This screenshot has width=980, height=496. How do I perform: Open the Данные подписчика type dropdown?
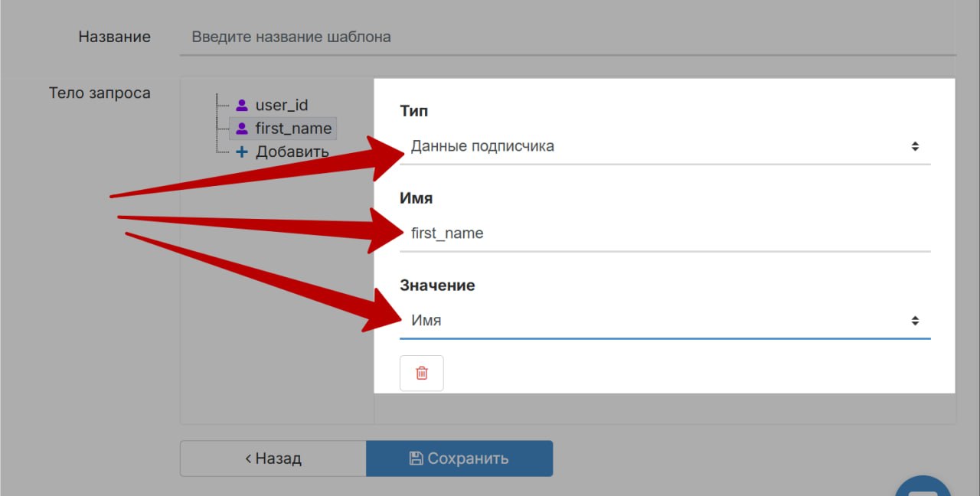658,146
